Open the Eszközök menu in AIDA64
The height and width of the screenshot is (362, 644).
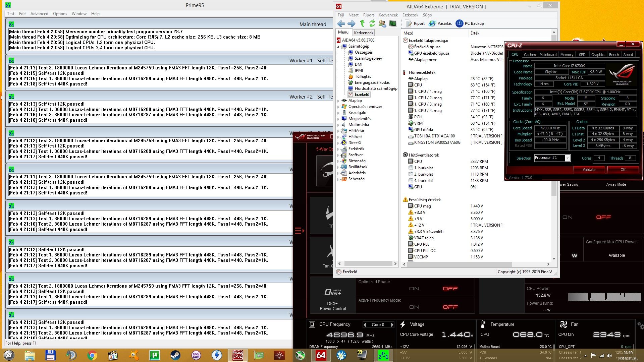pos(410,15)
